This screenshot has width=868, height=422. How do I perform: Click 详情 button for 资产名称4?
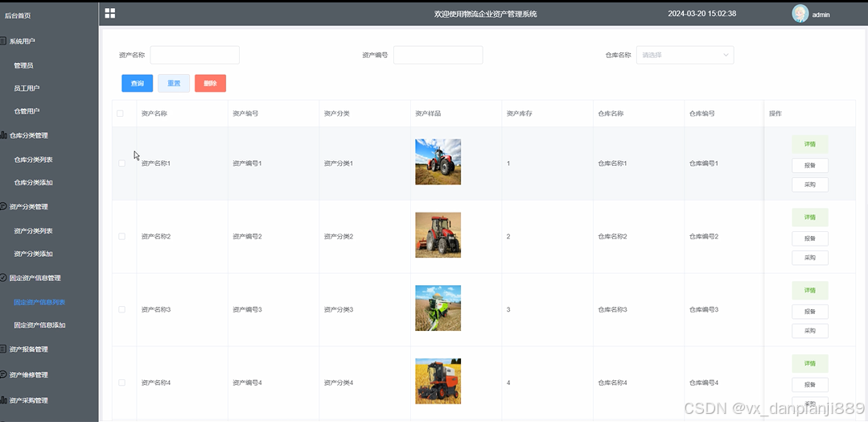(810, 363)
